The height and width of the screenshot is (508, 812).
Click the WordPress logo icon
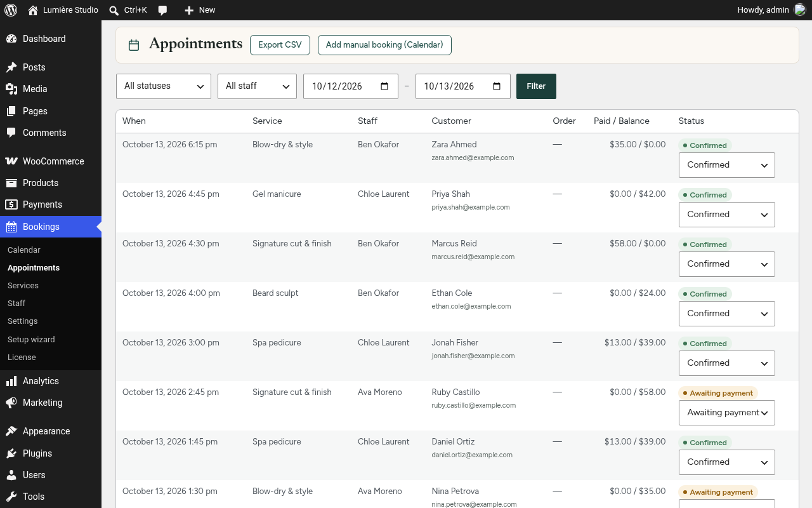pos(11,10)
